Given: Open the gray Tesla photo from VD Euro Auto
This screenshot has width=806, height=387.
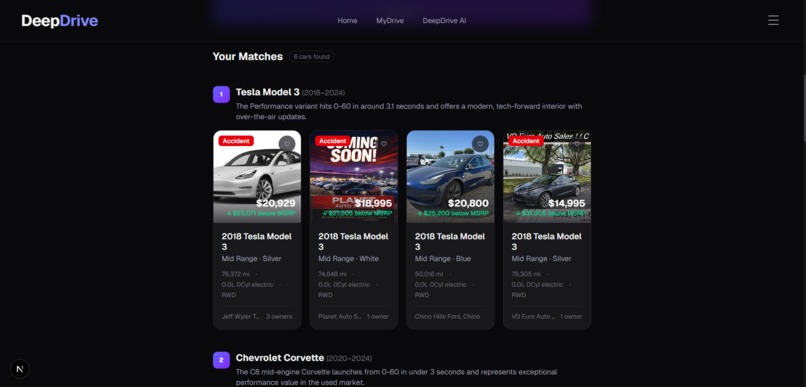Looking at the screenshot, I should [547, 176].
